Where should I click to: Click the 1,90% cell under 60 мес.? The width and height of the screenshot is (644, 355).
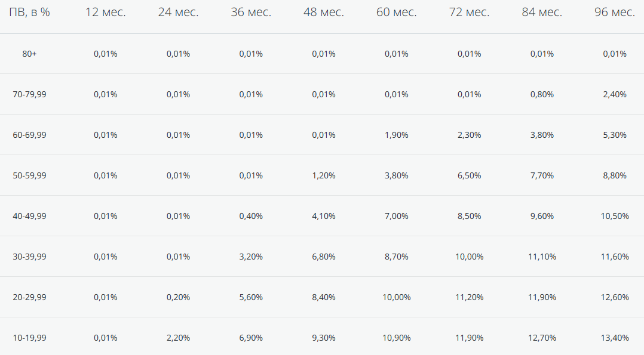396,135
